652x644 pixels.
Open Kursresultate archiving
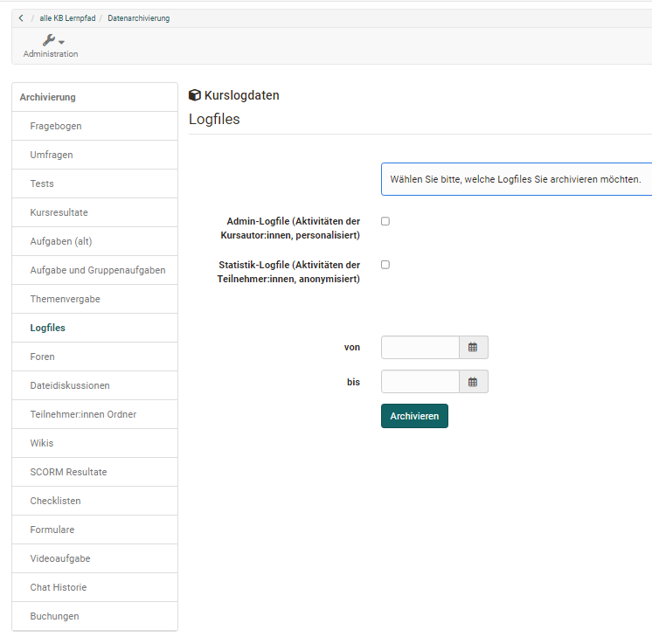click(59, 212)
